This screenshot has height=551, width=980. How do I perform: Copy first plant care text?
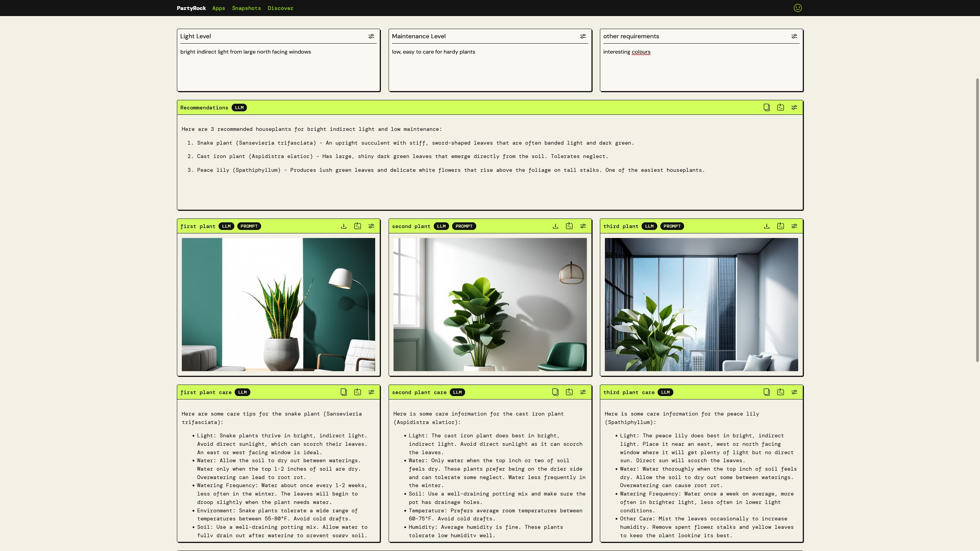point(343,392)
